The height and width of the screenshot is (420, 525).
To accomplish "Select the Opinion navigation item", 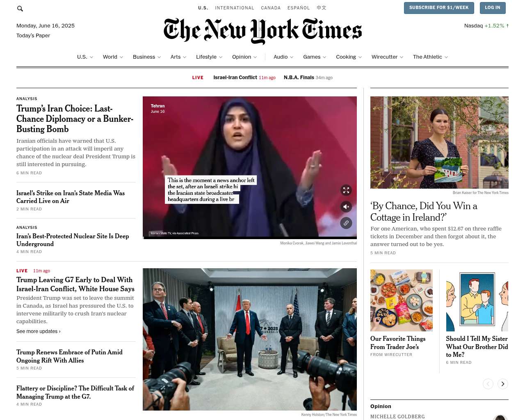I will [x=242, y=57].
